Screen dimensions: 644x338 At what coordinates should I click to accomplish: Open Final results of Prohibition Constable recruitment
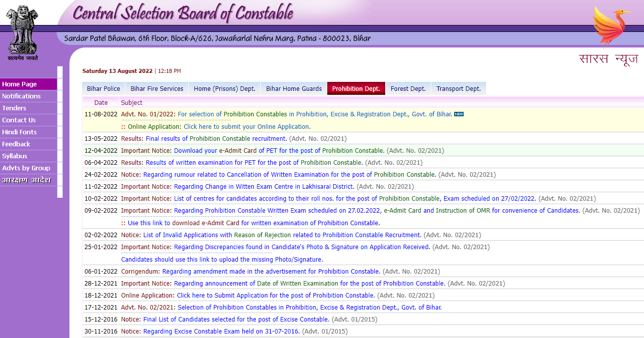[x=216, y=139]
